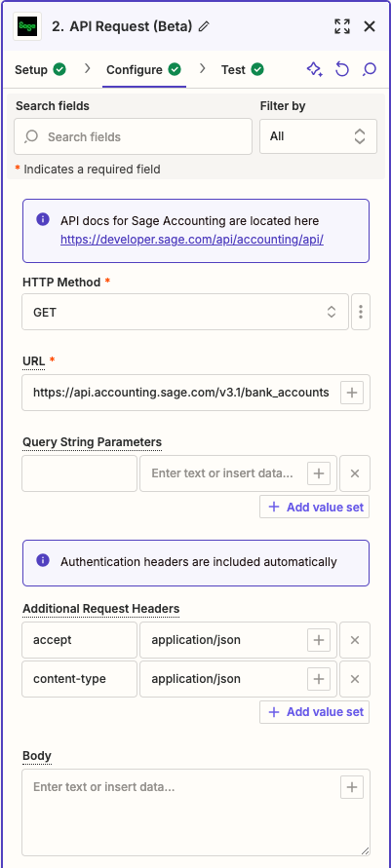Click the Setup green checkmark icon
Viewport: 391px width, 868px height.
[59, 70]
